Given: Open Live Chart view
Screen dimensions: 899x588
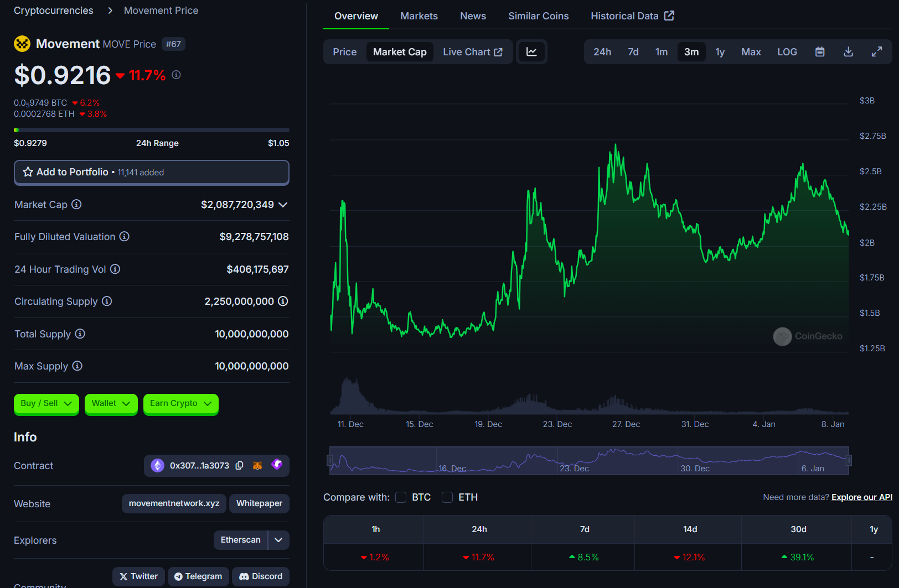Looking at the screenshot, I should point(472,52).
